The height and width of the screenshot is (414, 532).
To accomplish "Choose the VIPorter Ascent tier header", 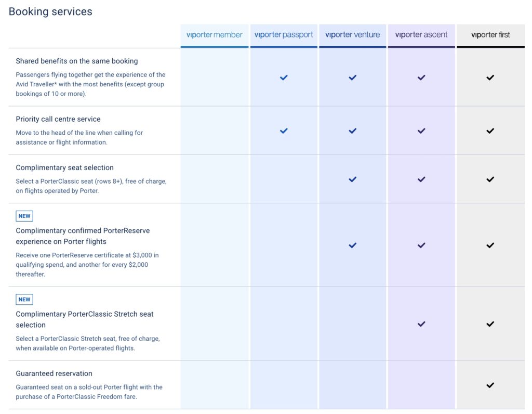I will pos(421,35).
